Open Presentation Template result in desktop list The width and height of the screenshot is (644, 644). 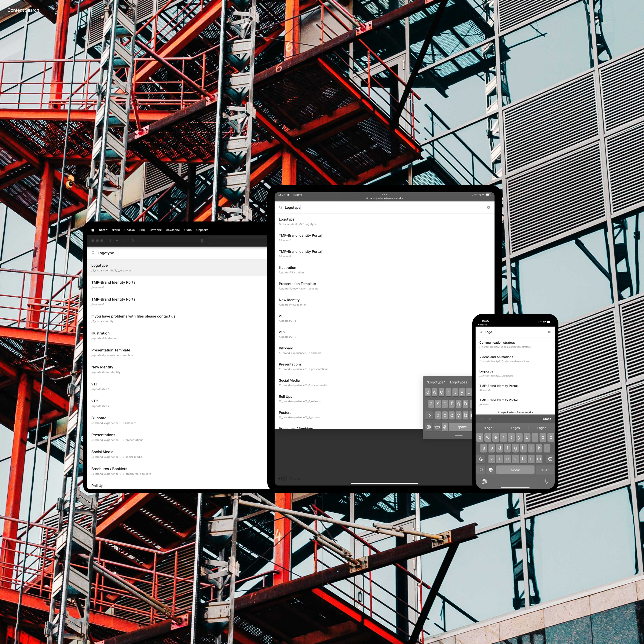pyautogui.click(x=111, y=350)
